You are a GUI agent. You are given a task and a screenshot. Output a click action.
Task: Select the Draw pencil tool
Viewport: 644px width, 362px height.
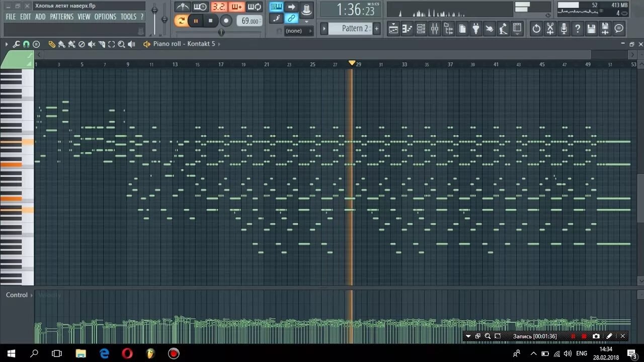point(52,44)
